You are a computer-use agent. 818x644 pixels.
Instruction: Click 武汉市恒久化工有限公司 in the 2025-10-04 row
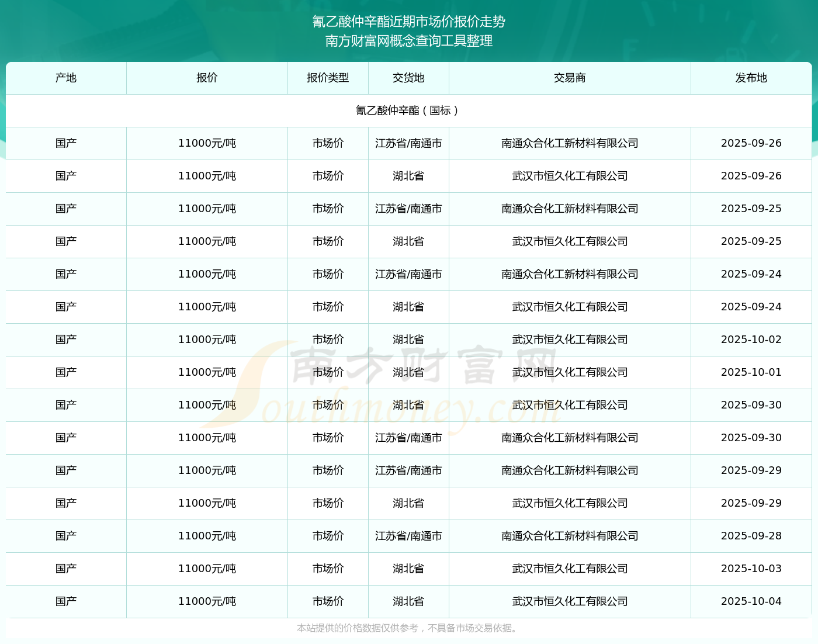tap(570, 601)
